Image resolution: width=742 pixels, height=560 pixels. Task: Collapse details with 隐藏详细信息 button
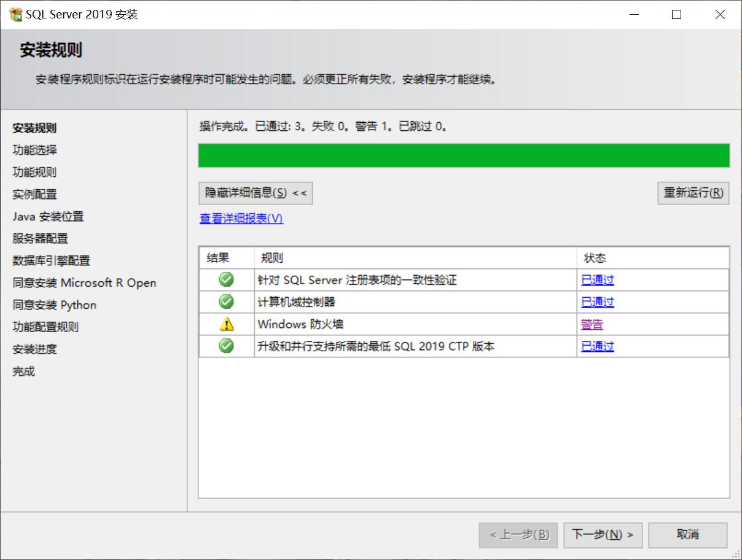tap(256, 193)
